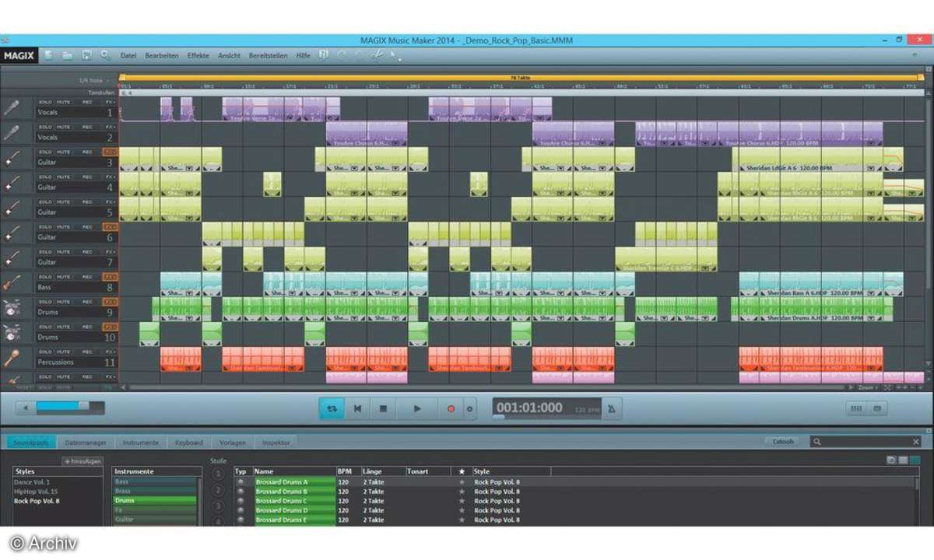The image size is (934, 560).
Task: Open the Datei menu
Action: 128,56
